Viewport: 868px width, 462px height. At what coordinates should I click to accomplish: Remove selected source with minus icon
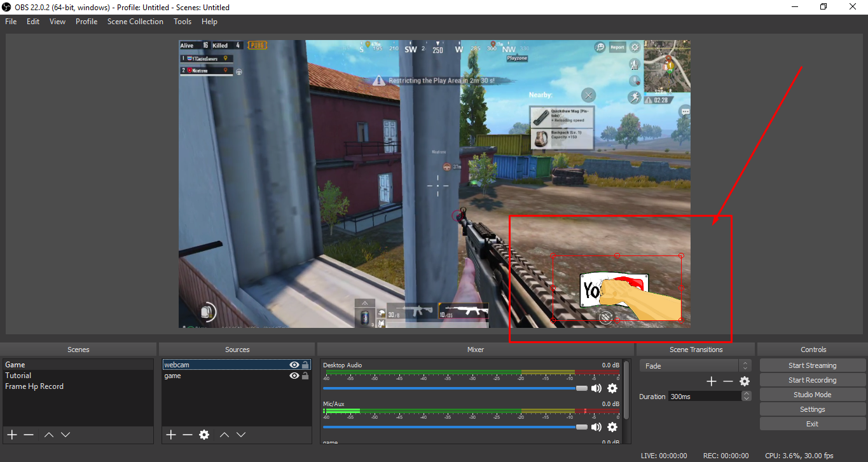[x=188, y=435]
